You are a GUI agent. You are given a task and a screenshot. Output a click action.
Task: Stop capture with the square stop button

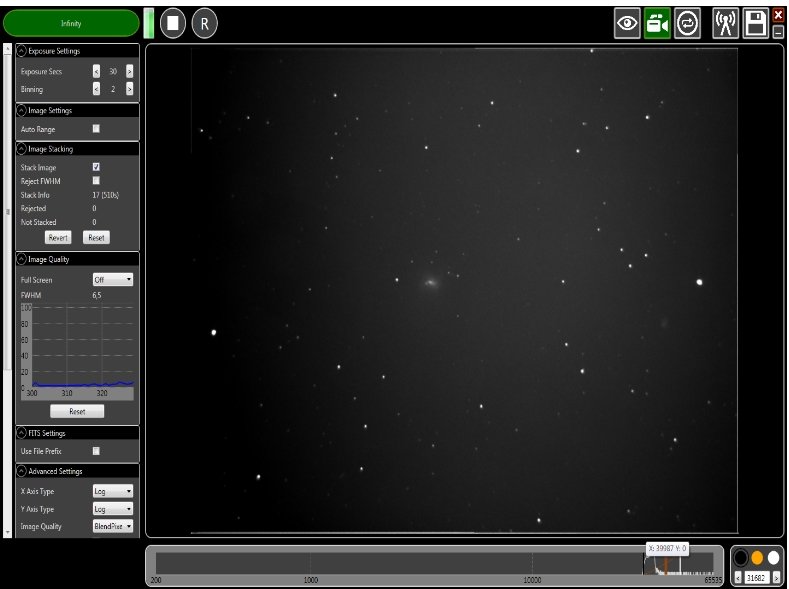(x=173, y=23)
